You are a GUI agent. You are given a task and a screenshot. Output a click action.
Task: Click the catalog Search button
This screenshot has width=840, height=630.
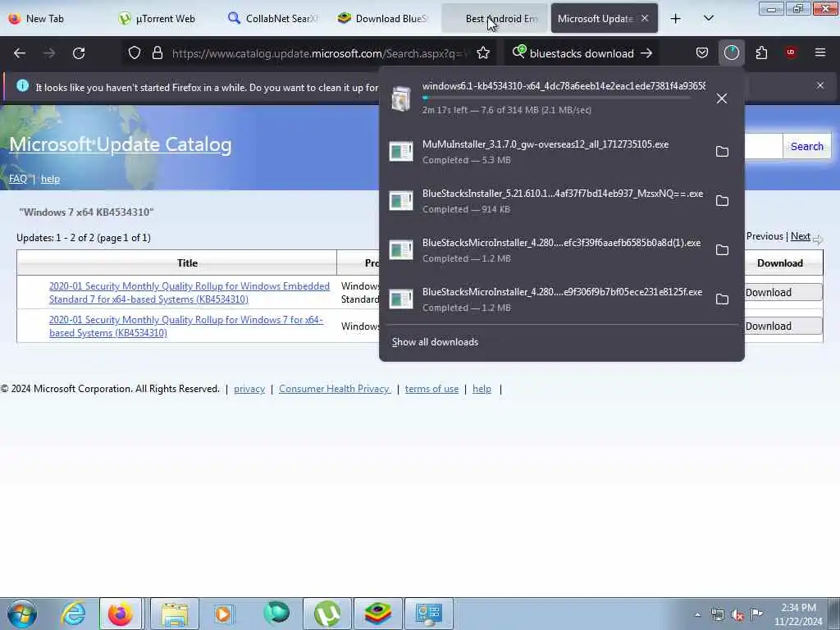807,146
